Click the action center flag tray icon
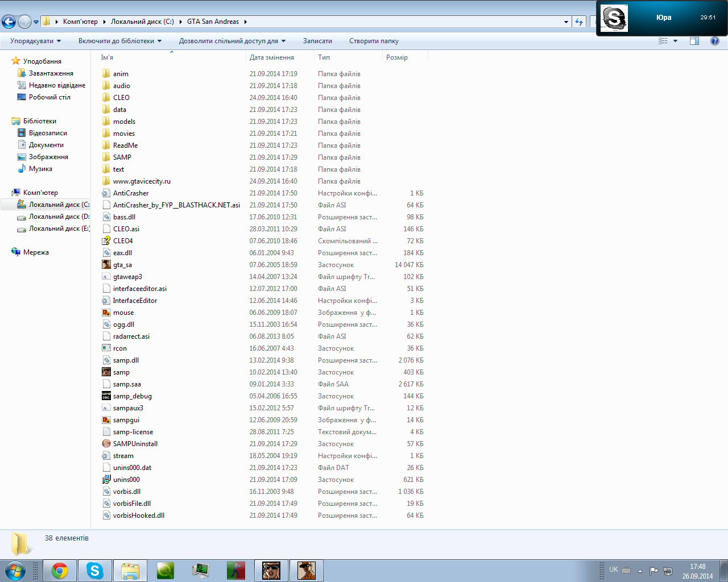This screenshot has width=728, height=582. (x=654, y=571)
